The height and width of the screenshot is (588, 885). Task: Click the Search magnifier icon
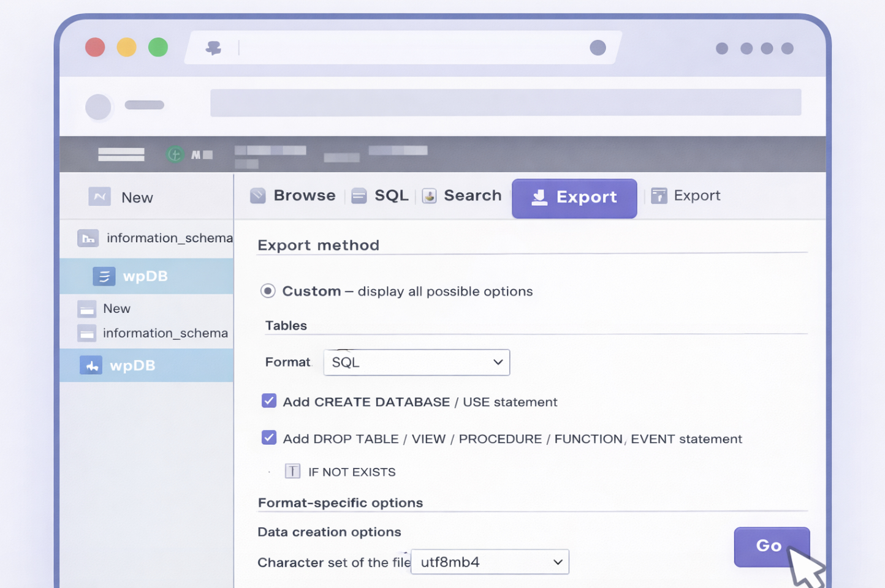429,195
